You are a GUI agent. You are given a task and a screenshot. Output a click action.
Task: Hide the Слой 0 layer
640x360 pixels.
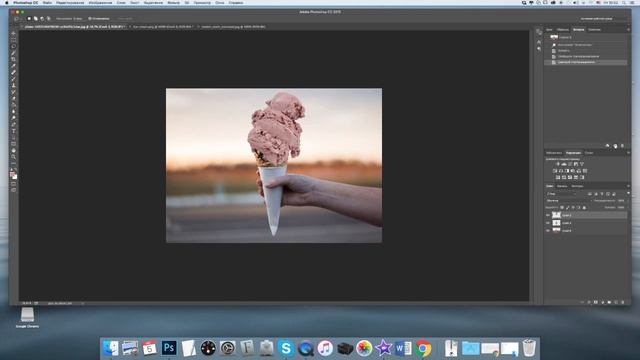pyautogui.click(x=548, y=231)
